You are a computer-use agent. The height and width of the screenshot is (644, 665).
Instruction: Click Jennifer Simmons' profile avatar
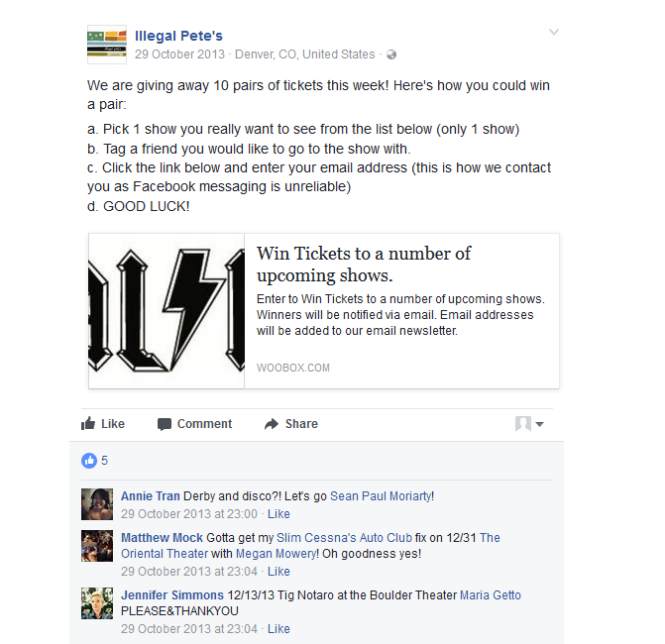click(x=97, y=603)
